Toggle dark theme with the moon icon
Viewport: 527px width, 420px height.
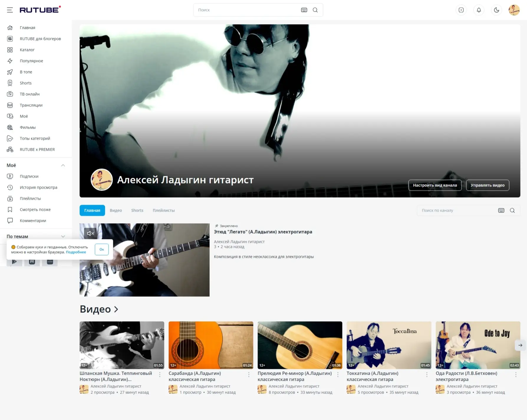pos(496,10)
